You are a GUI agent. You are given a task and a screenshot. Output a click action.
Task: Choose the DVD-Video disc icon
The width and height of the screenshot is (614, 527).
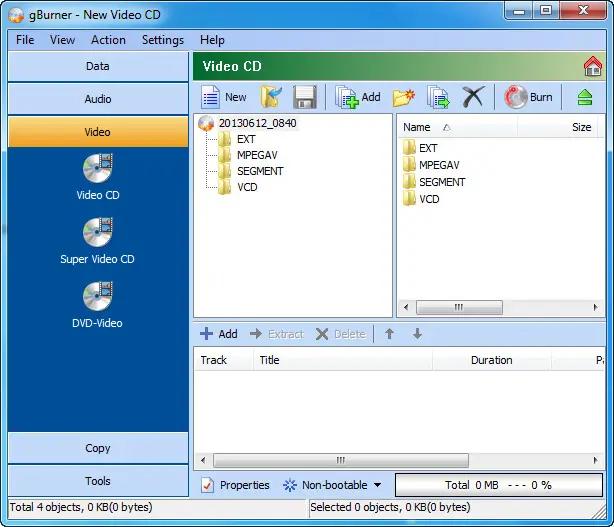tap(97, 298)
